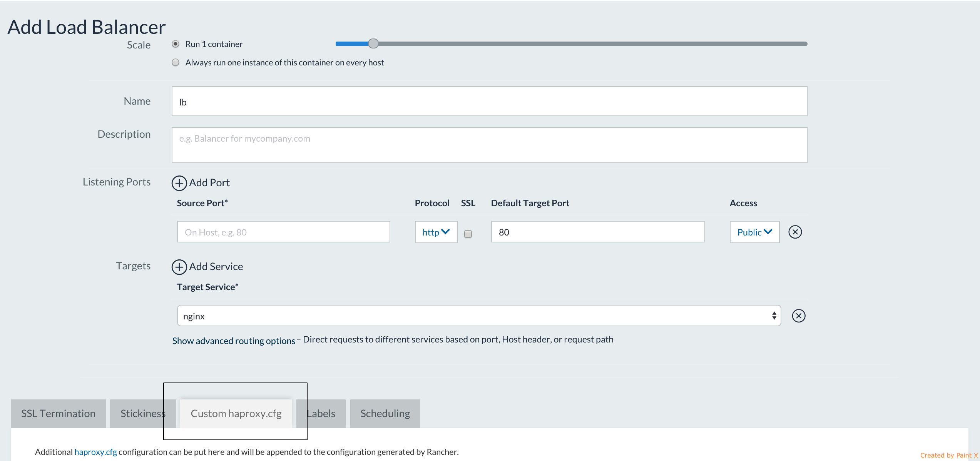
Task: Open the Stickiness tab
Action: click(x=142, y=413)
